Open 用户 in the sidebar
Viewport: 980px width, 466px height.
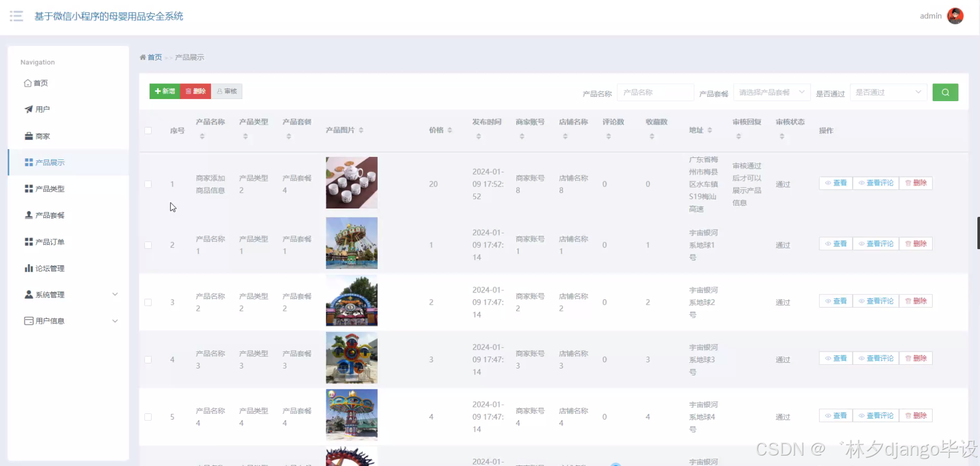(69, 109)
